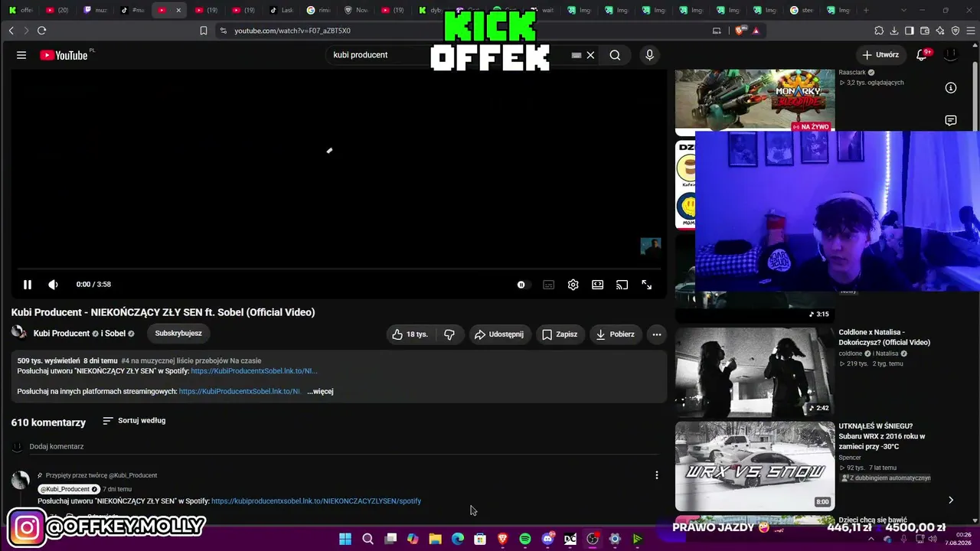The height and width of the screenshot is (551, 980).
Task: Go to the YouTube home logo
Action: [x=64, y=55]
